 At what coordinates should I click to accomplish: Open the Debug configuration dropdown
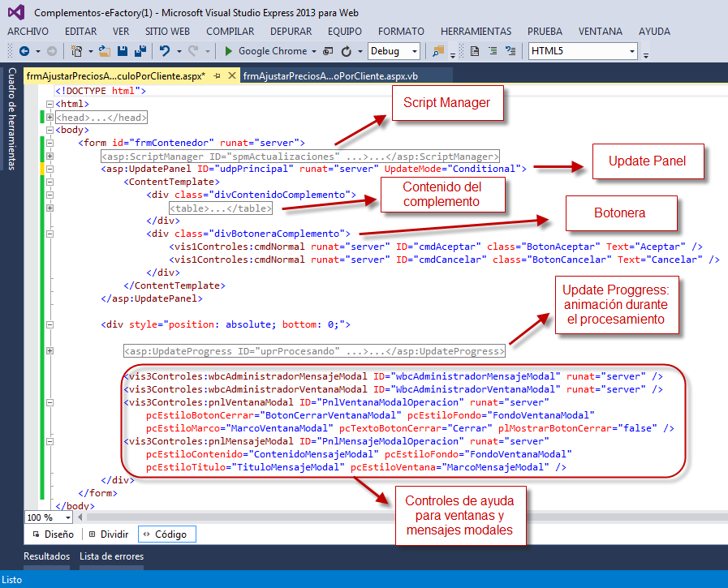coord(414,51)
